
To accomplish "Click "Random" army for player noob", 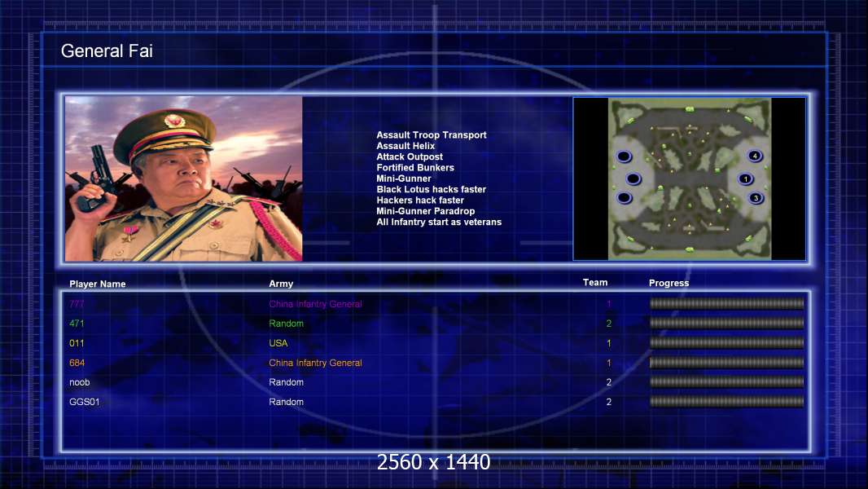I will pos(286,382).
